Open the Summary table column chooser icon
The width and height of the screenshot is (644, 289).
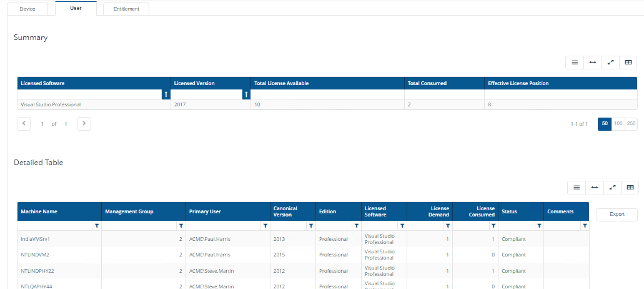point(628,63)
